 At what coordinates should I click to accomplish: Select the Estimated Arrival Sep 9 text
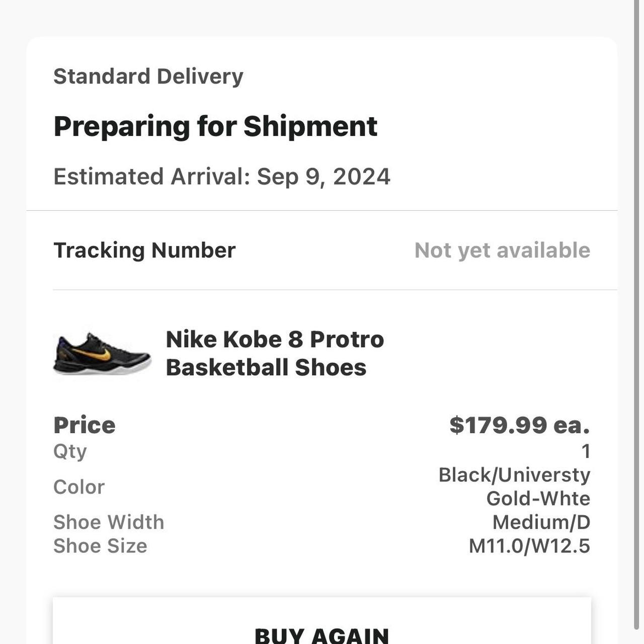[x=222, y=176]
